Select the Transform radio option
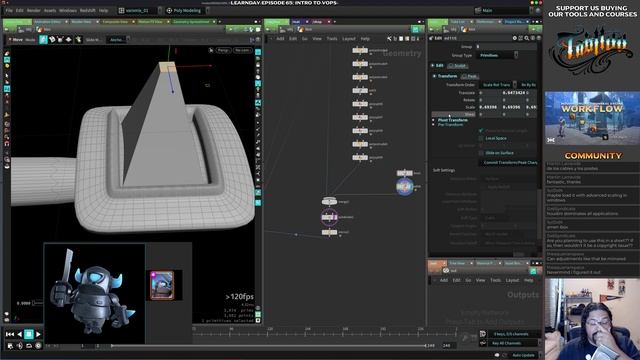640x360 pixels. coord(445,76)
